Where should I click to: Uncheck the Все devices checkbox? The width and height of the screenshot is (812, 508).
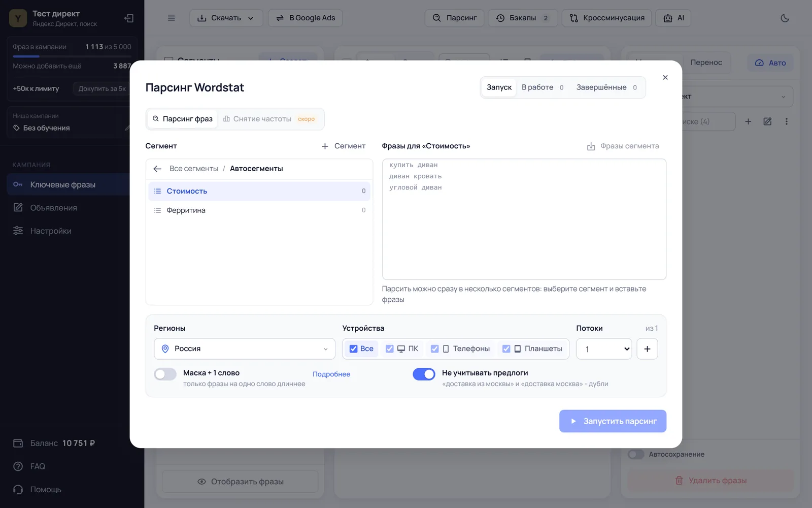[354, 349]
